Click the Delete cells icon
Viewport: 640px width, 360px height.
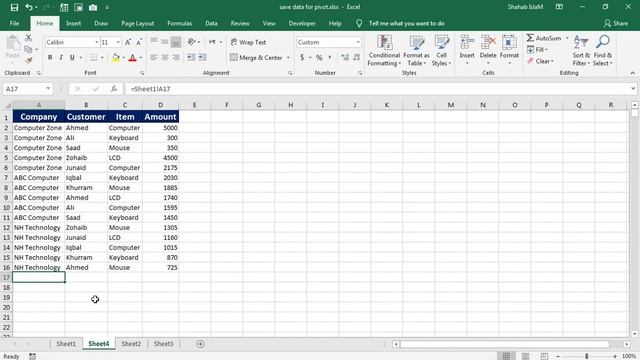[x=488, y=42]
